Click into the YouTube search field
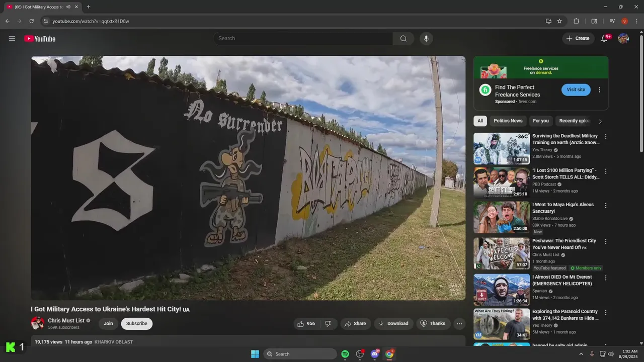The width and height of the screenshot is (644, 362). [x=303, y=39]
